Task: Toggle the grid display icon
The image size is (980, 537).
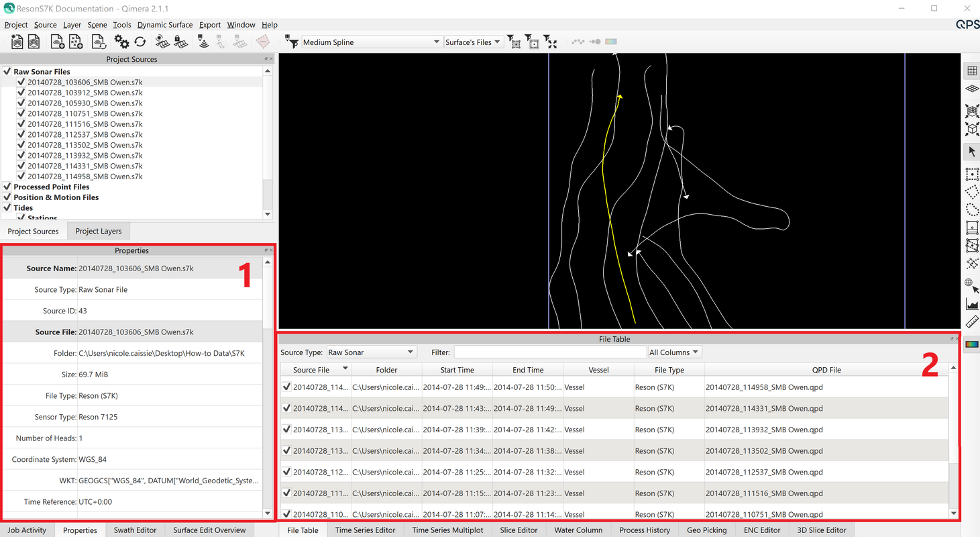Action: click(x=971, y=70)
